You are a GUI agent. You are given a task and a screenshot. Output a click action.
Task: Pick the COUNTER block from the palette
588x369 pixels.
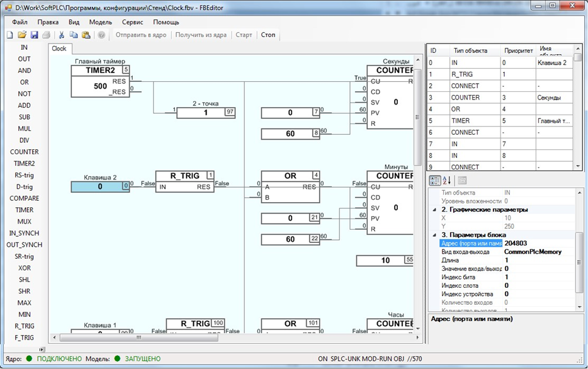(x=24, y=152)
